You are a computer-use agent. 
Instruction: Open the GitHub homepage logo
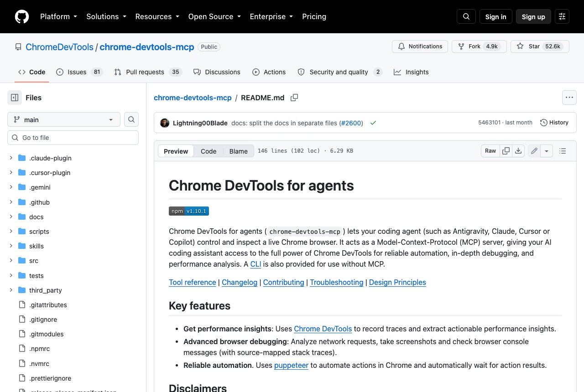coord(22,16)
